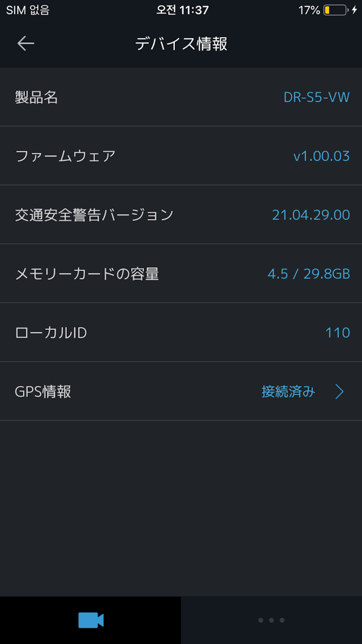The image size is (362, 644).
Task: Tap the デバイス情報 title heading
Action: tap(180, 44)
